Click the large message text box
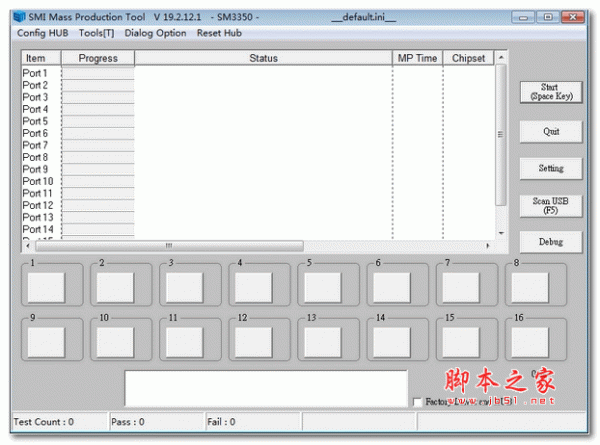The width and height of the screenshot is (600, 445). [266, 388]
